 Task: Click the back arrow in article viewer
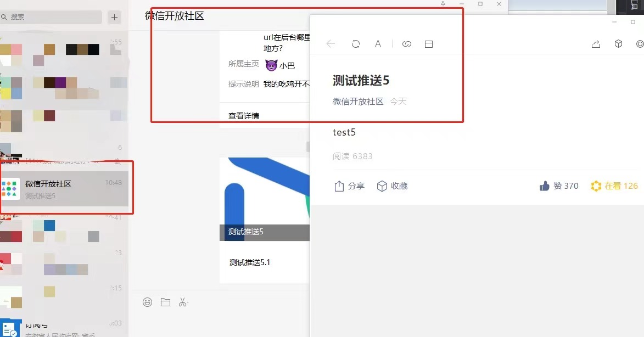331,44
